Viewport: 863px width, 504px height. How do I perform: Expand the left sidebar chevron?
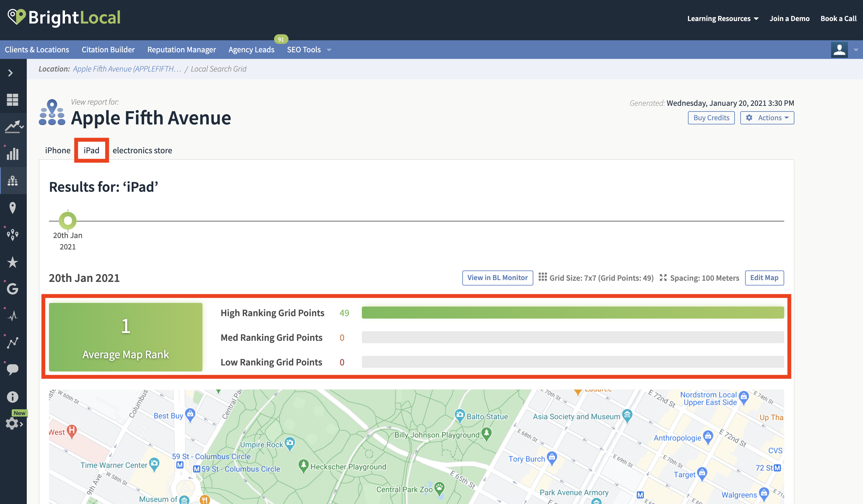11,73
